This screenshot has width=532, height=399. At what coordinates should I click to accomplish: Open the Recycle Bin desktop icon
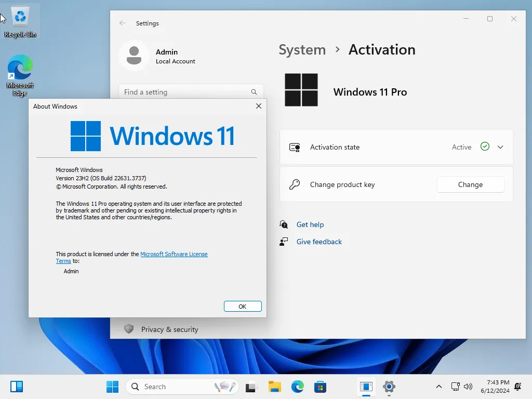click(20, 22)
